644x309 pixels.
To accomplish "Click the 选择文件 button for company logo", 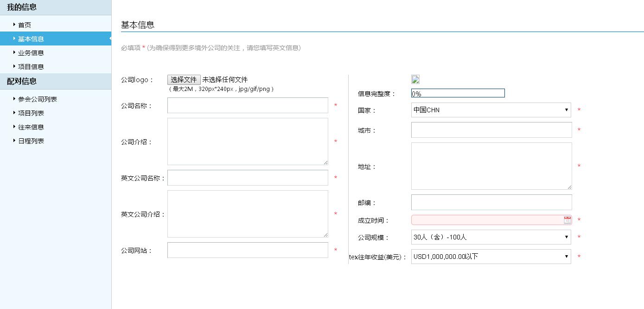I will (x=184, y=80).
